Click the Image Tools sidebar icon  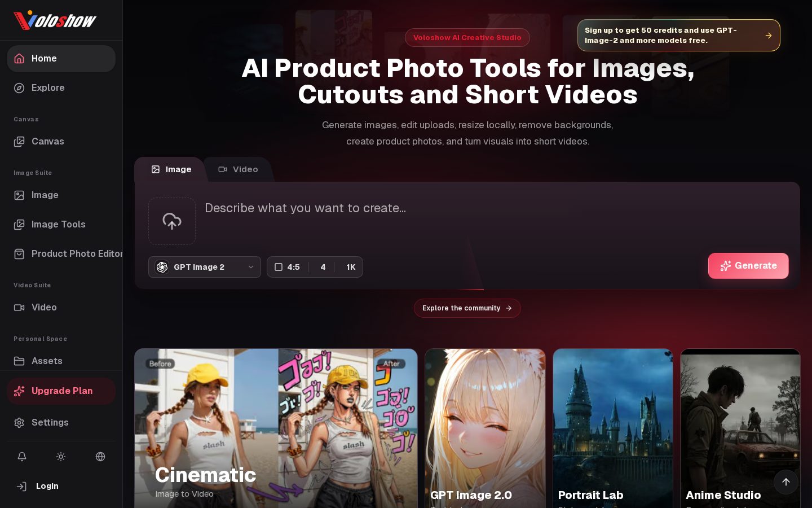point(19,225)
